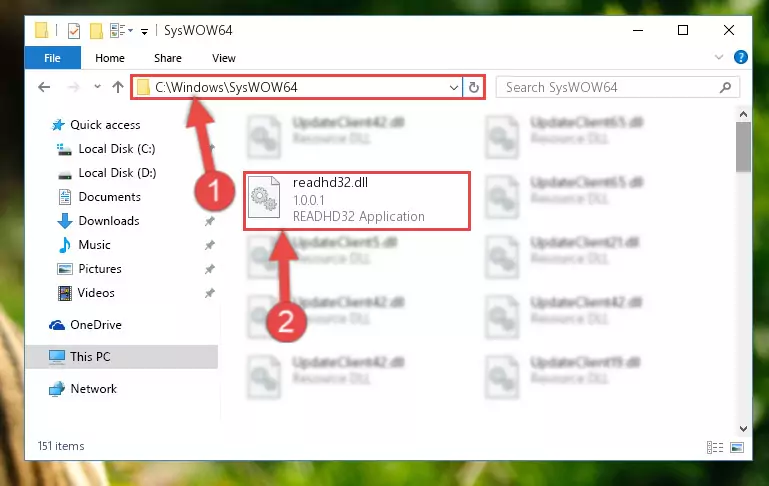This screenshot has height=486, width=769.
Task: Switch to the Share ribbon tab
Action: (x=168, y=58)
